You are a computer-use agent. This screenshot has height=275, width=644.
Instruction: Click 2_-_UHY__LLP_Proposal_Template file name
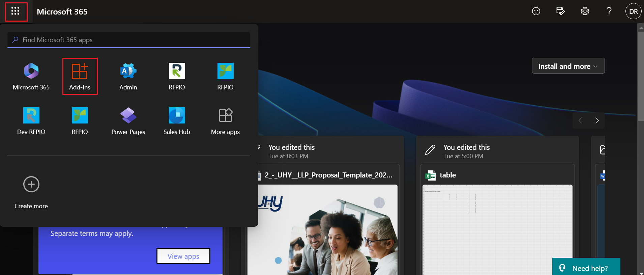click(x=328, y=175)
